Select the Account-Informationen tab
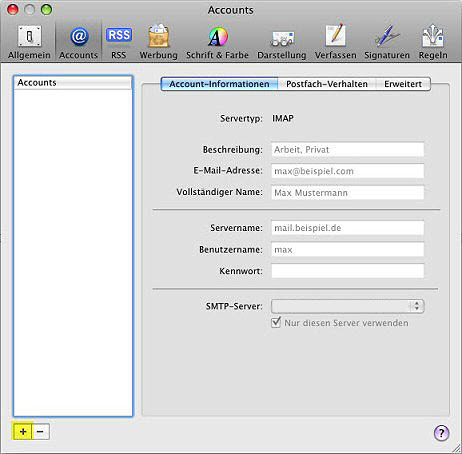The image size is (462, 454). [x=219, y=84]
